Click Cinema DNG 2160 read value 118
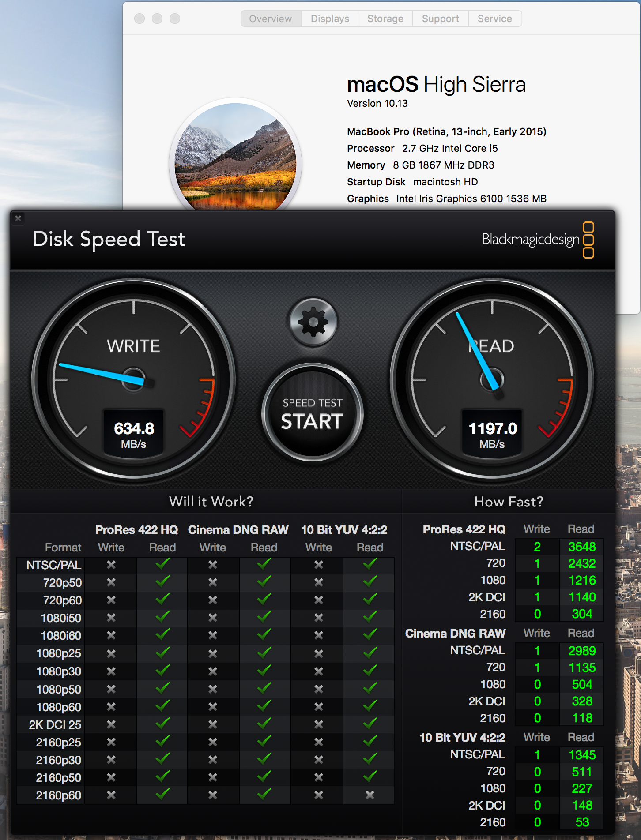The image size is (641, 840). click(x=582, y=718)
